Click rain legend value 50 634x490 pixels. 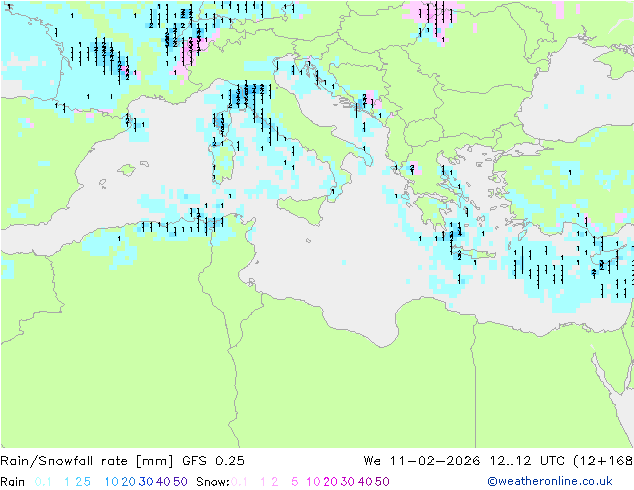[180, 482]
